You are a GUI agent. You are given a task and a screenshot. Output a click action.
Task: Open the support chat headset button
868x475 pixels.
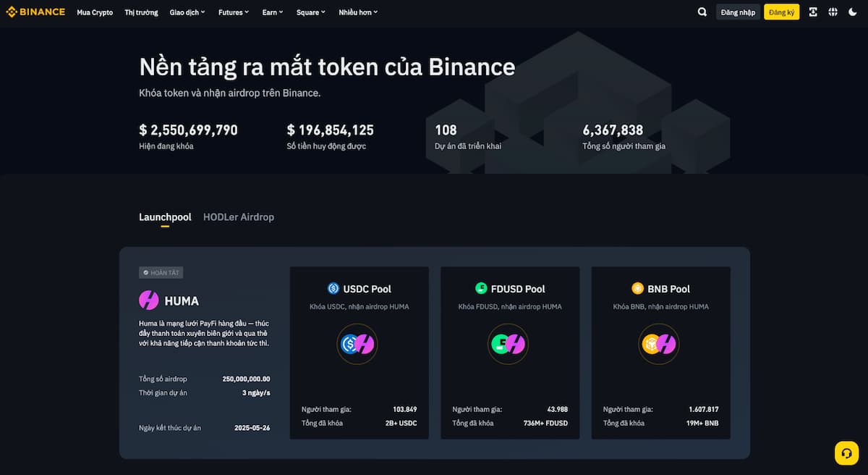click(x=846, y=453)
